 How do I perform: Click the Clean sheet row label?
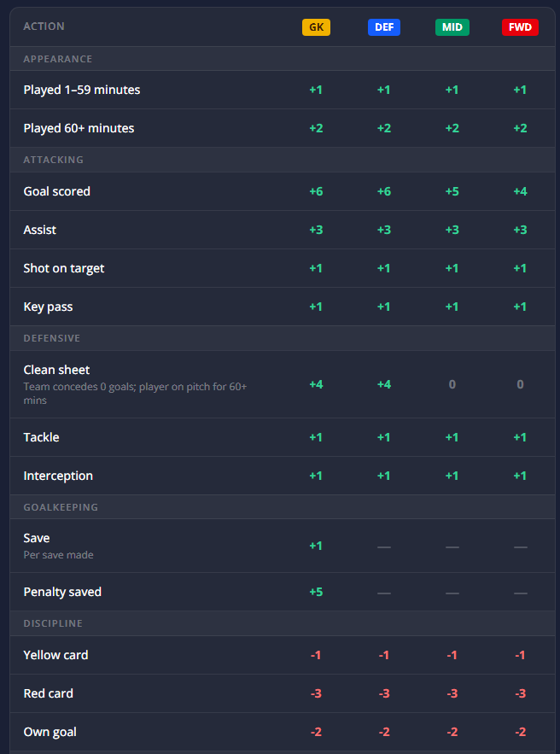pyautogui.click(x=56, y=370)
